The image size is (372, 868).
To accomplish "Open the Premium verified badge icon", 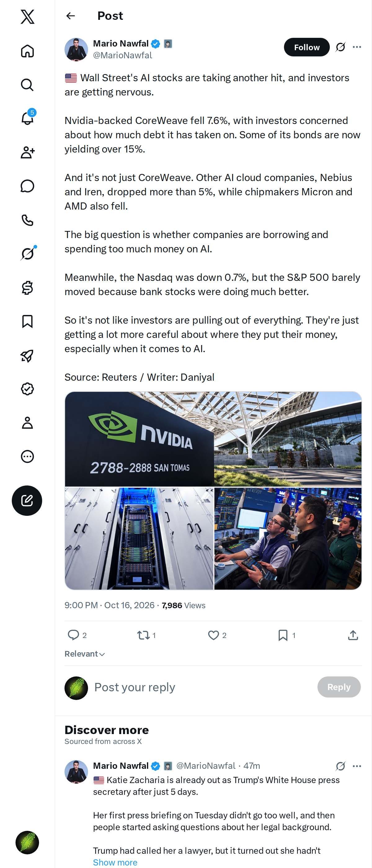I will click(27, 388).
